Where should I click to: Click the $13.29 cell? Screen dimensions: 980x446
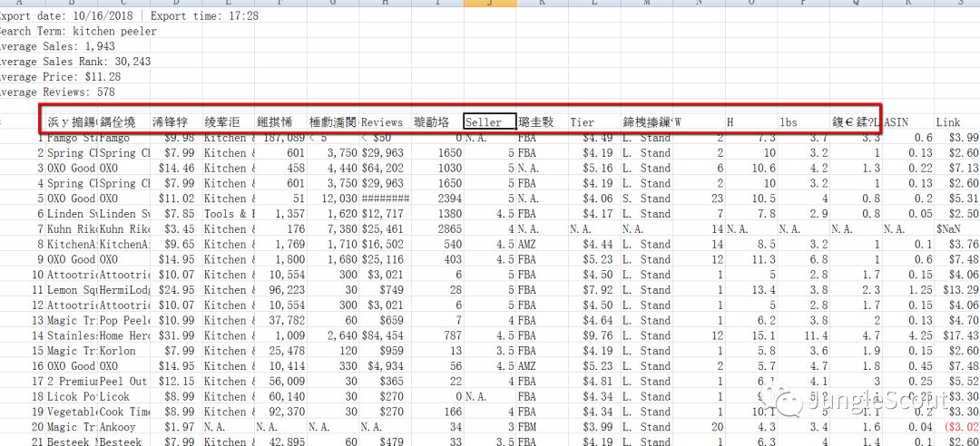(x=956, y=290)
